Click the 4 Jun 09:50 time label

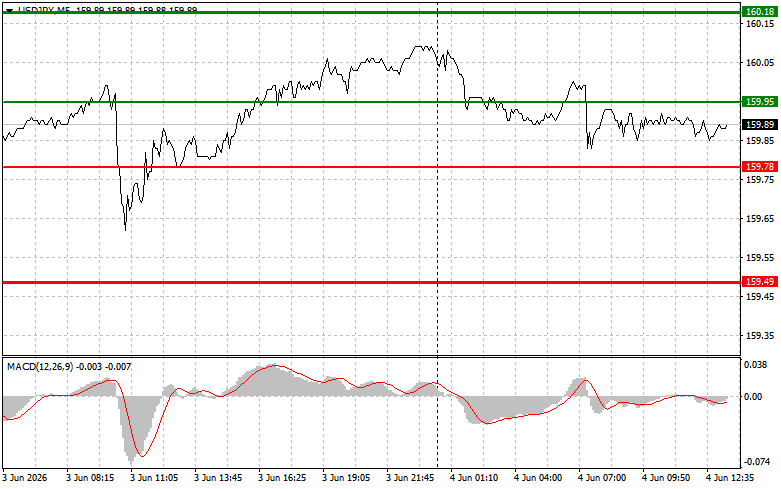665,478
